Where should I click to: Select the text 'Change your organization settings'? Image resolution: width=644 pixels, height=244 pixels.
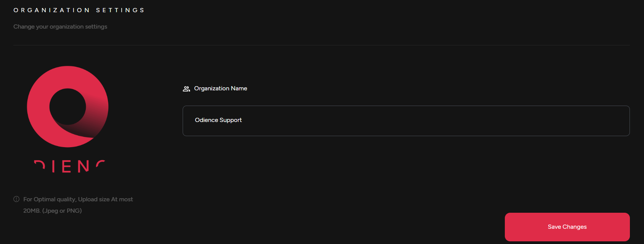(60, 26)
